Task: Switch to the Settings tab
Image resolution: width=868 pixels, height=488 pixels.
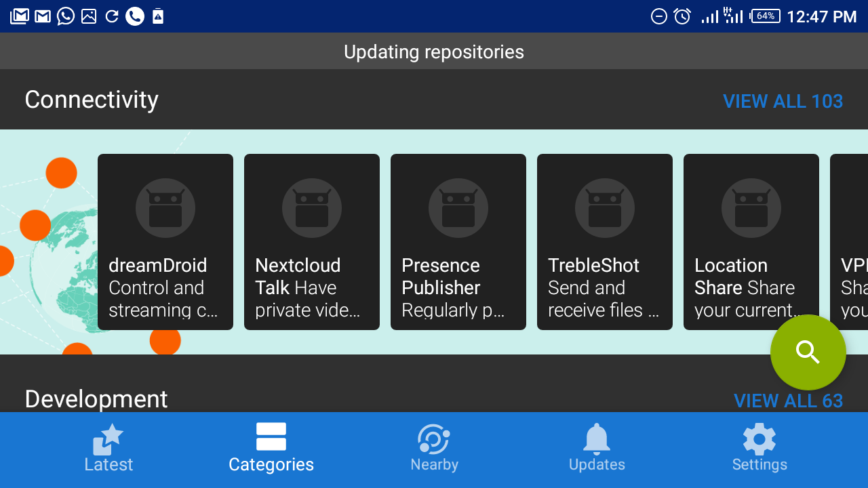Action: 759,450
